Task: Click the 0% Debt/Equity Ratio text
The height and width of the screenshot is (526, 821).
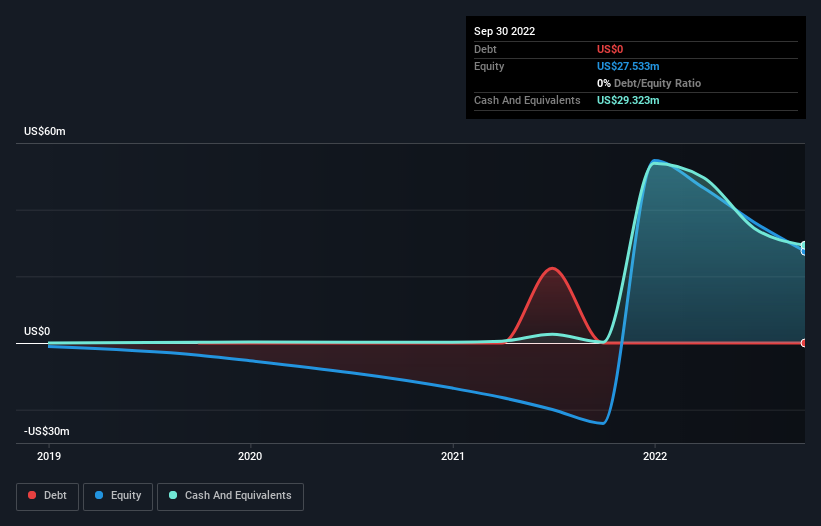Action: point(649,83)
